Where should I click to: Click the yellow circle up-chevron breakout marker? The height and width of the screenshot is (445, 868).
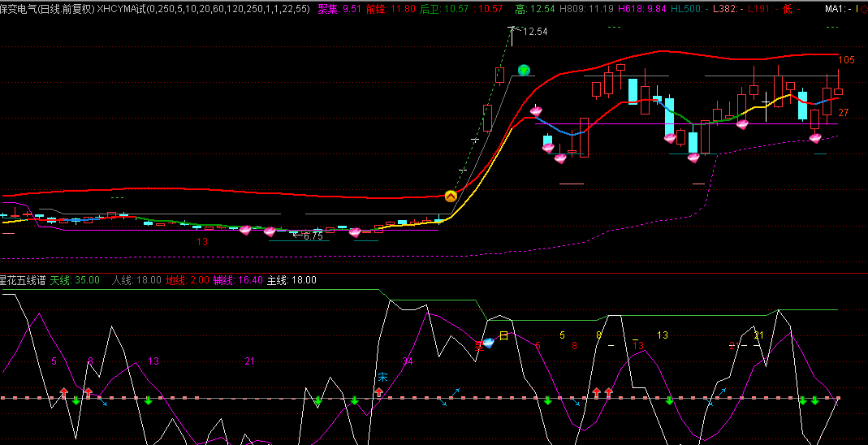451,196
